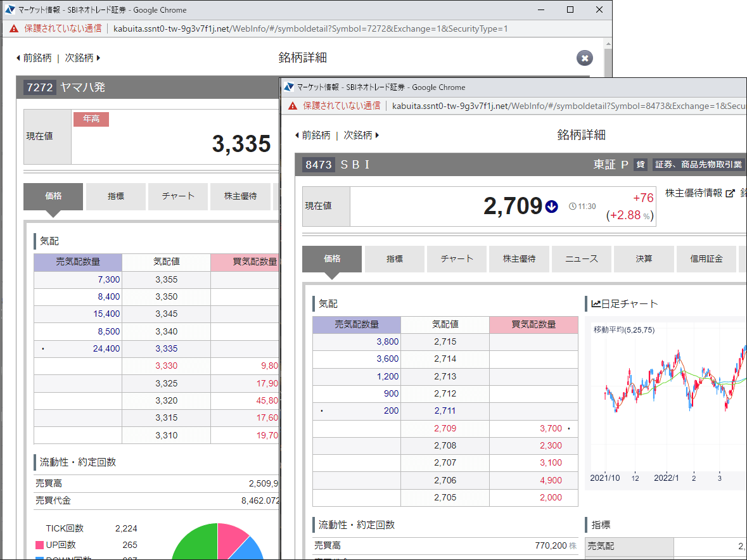
Task: Click the not-secure warning icon in SBI window
Action: pos(293,106)
